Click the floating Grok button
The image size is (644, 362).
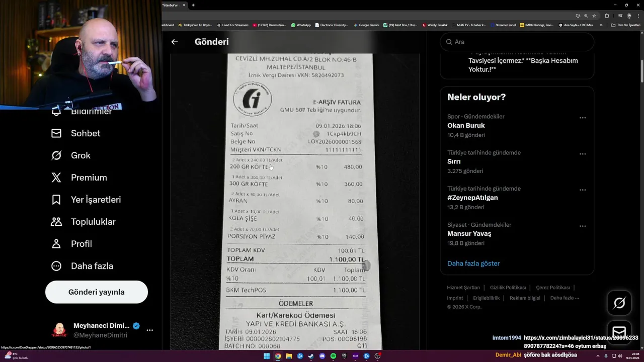619,303
